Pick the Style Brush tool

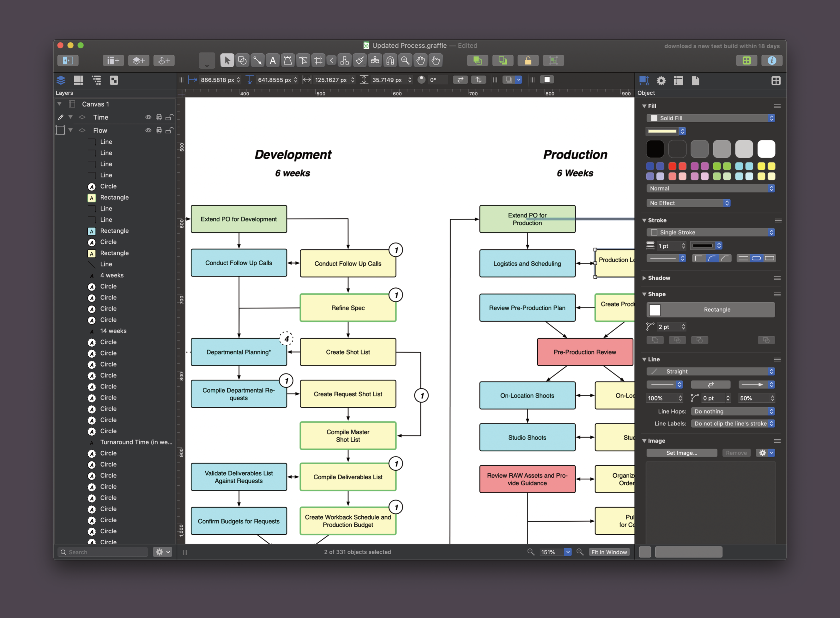360,60
